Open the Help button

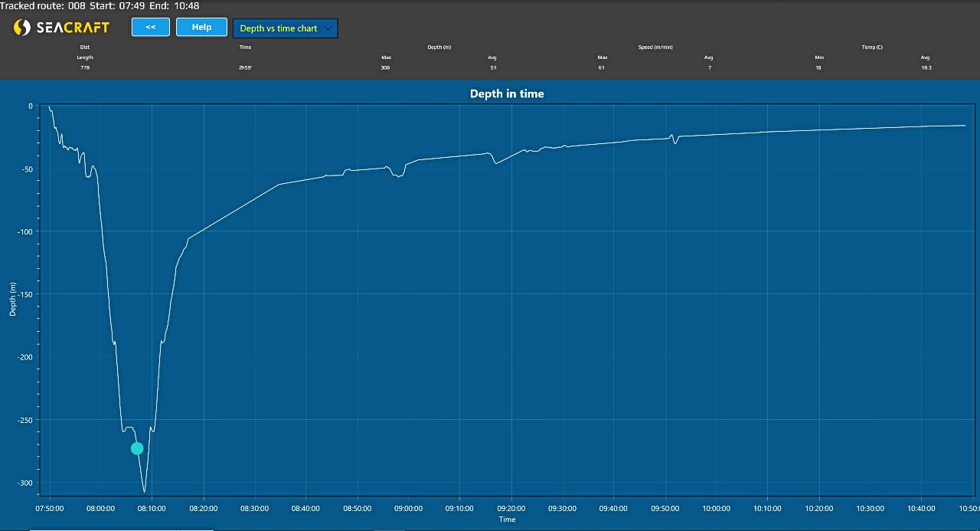(x=201, y=27)
